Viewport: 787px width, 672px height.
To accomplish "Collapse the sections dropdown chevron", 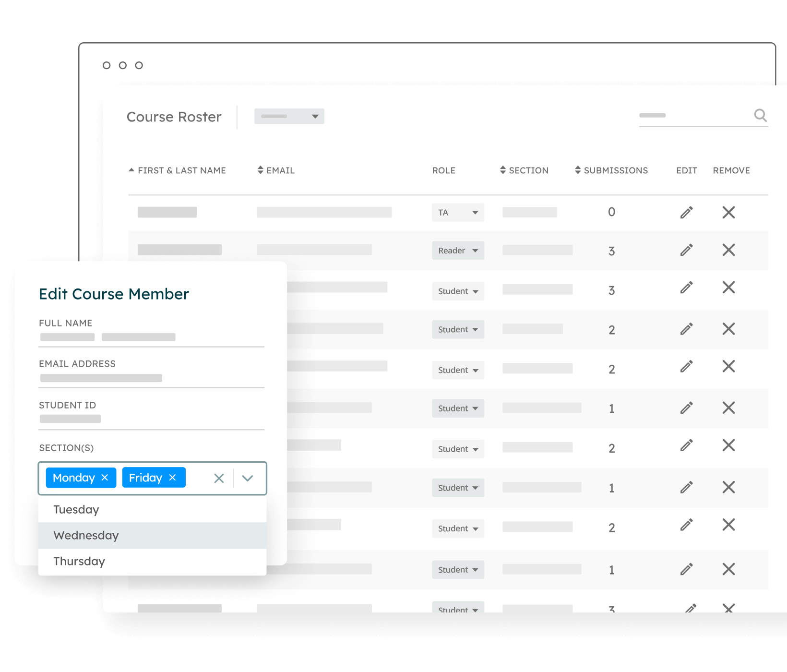I will pos(248,478).
